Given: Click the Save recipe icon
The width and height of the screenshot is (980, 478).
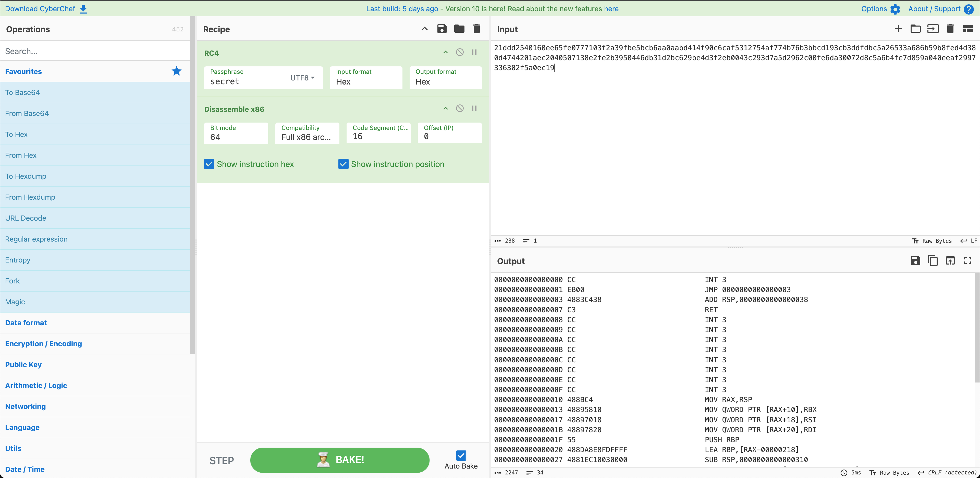Looking at the screenshot, I should tap(442, 29).
